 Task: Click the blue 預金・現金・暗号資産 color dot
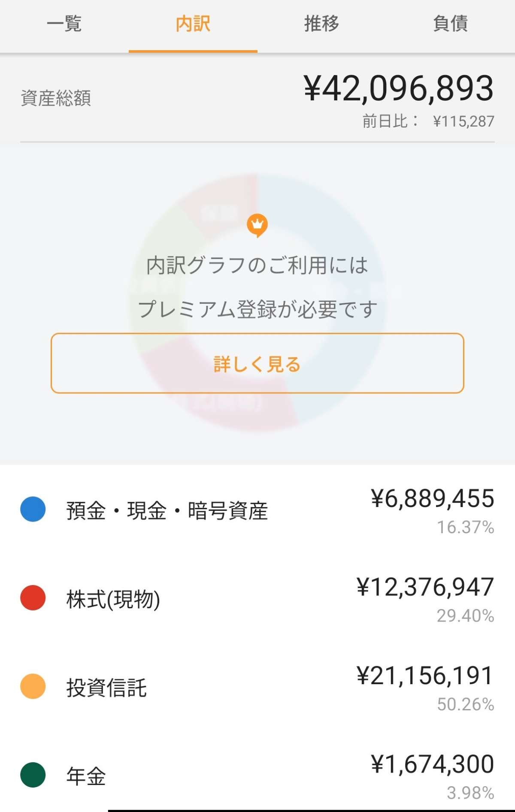33,509
